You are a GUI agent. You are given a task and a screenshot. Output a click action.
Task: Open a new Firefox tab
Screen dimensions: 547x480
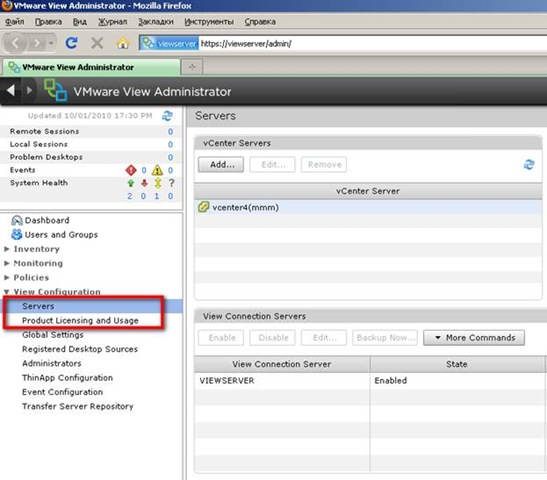point(192,67)
